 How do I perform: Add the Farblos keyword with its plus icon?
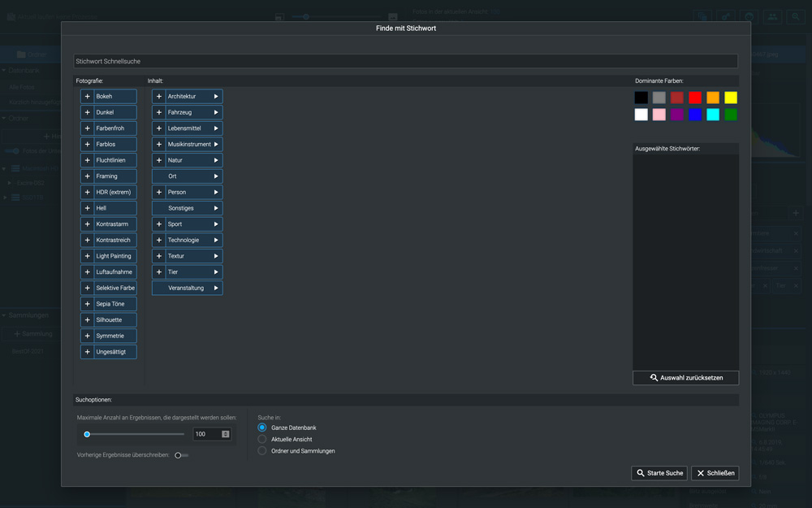pos(88,144)
